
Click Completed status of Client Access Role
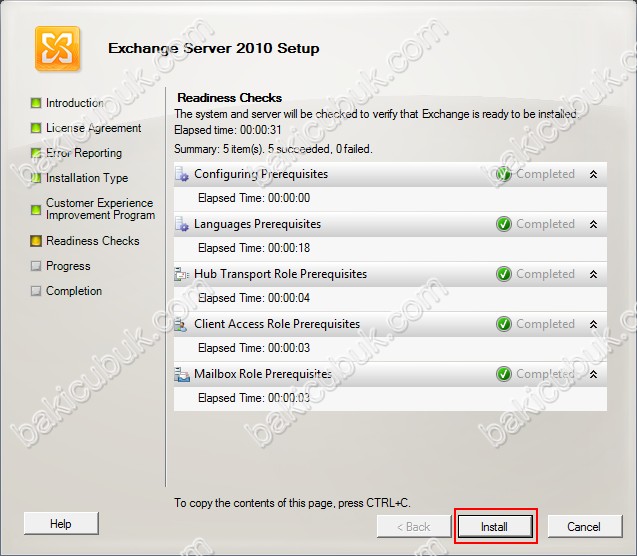(545, 324)
